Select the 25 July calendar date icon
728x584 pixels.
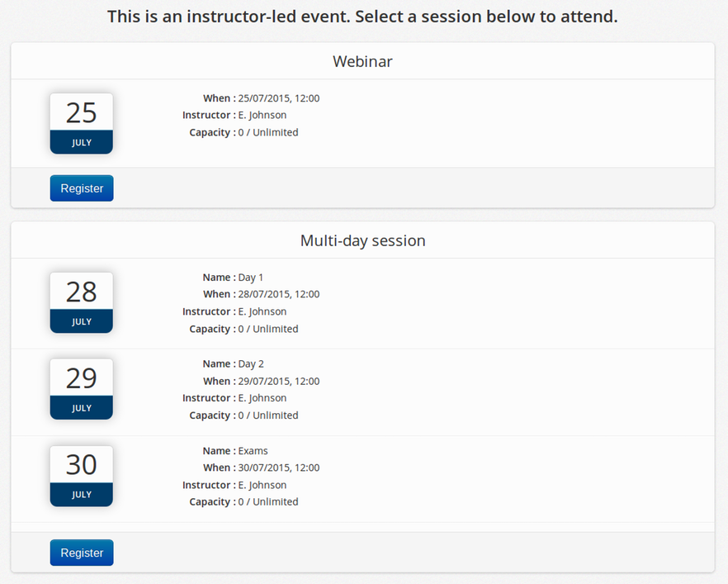(82, 124)
